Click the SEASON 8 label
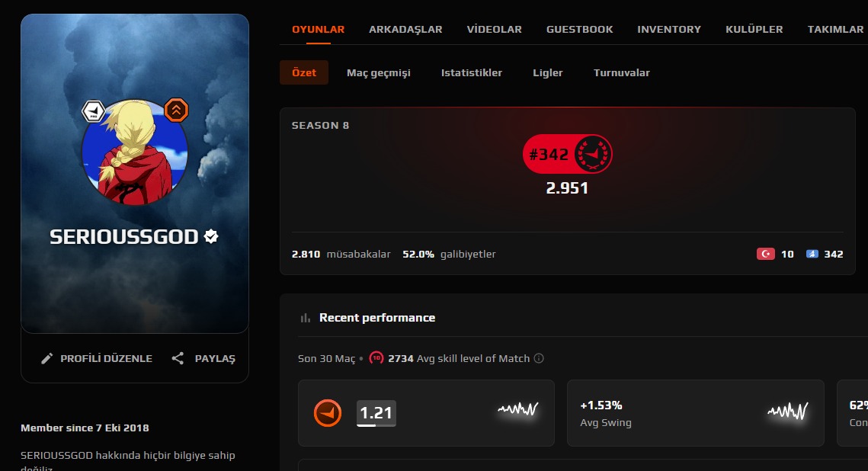The height and width of the screenshot is (471, 868). (x=321, y=126)
